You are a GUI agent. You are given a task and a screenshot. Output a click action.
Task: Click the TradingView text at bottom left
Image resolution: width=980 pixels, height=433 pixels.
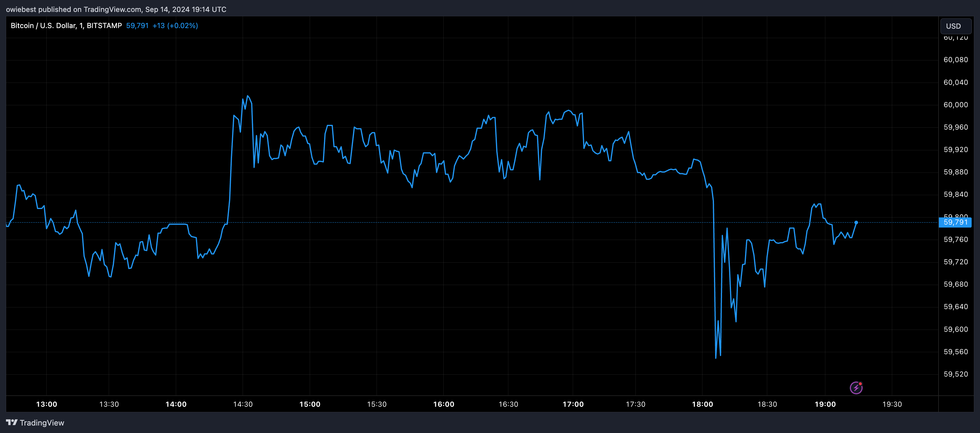click(42, 423)
